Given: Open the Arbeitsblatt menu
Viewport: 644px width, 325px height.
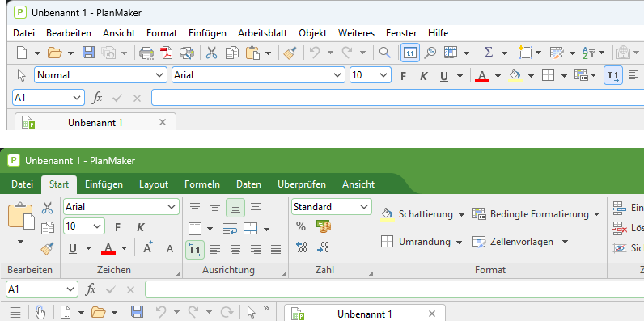Looking at the screenshot, I should click(x=263, y=33).
